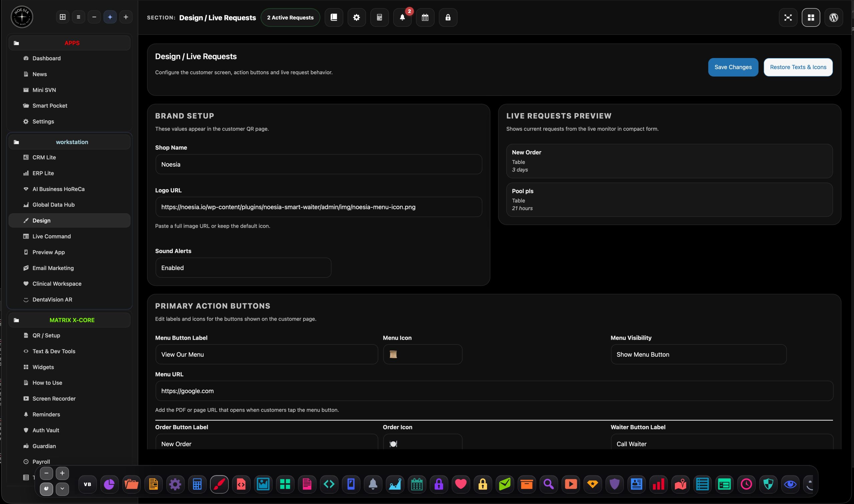This screenshot has height=504, width=854.
Task: Launch the purple pie chart dock icon
Action: [x=109, y=484]
